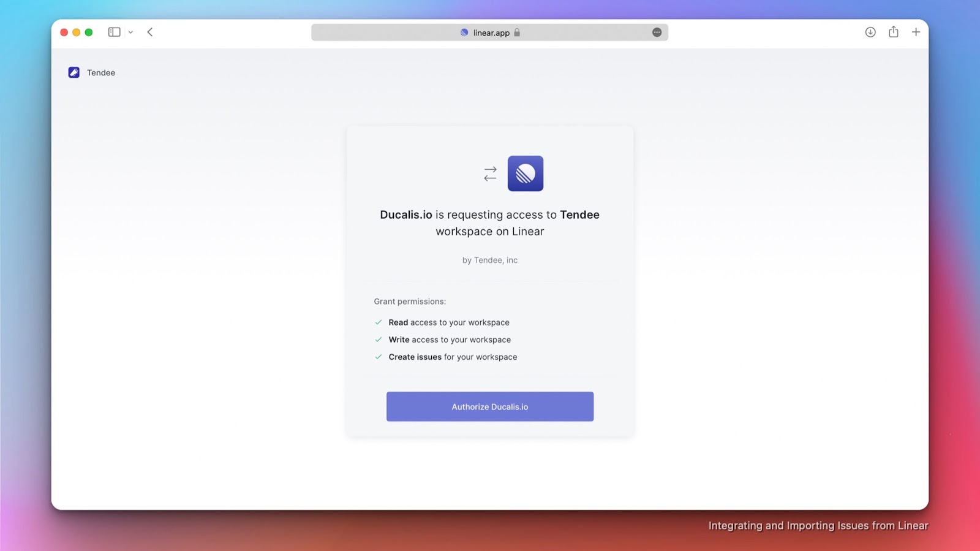
Task: Open the Downloads icon in toolbar
Action: pyautogui.click(x=870, y=32)
